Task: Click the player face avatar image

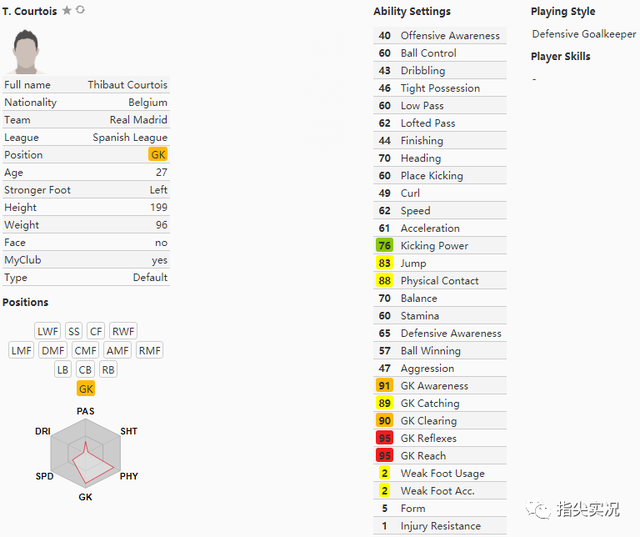Action: (x=26, y=51)
